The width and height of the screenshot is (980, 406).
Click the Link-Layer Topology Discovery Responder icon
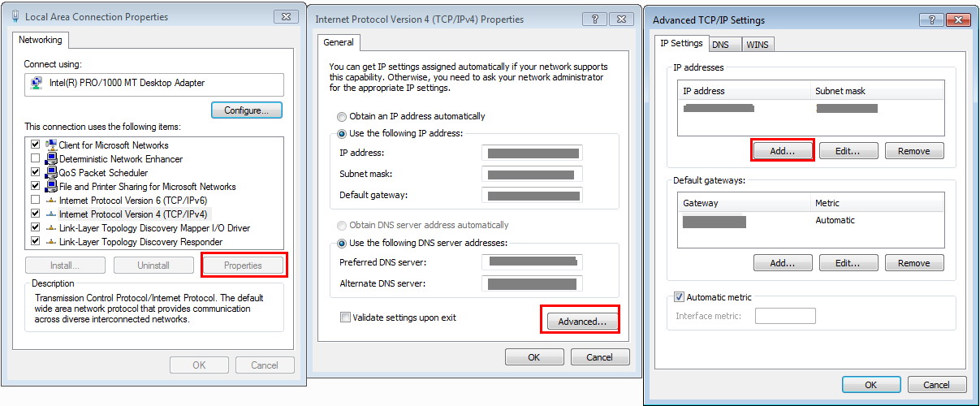pyautogui.click(x=51, y=242)
